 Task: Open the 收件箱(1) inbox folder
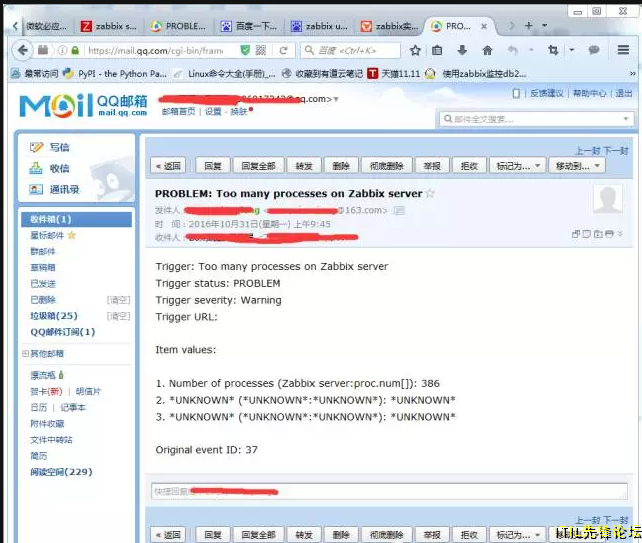76,219
